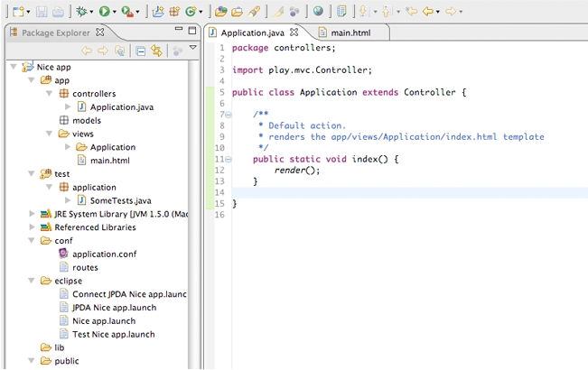The image size is (588, 370).
Task: Click the green Run button
Action: (x=105, y=12)
